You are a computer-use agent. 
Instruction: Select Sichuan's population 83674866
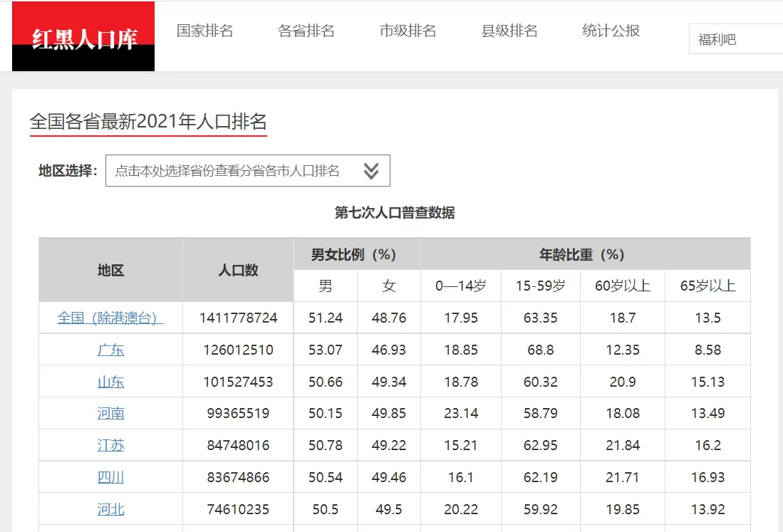238,477
